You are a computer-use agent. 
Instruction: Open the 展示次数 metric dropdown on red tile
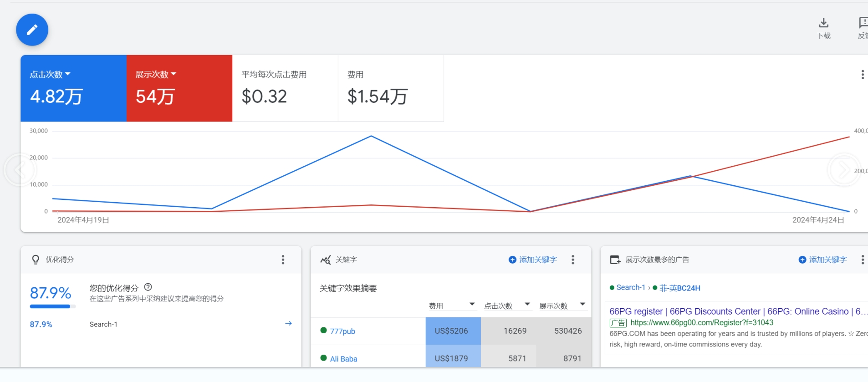coord(156,74)
